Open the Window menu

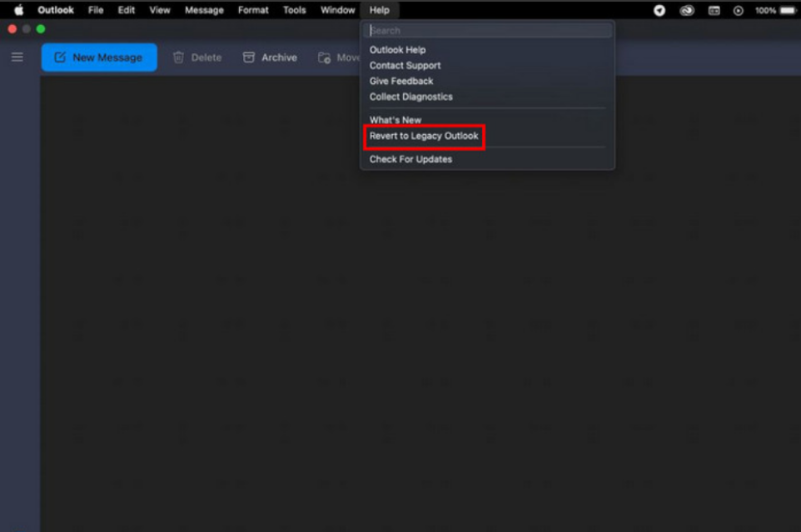click(338, 10)
